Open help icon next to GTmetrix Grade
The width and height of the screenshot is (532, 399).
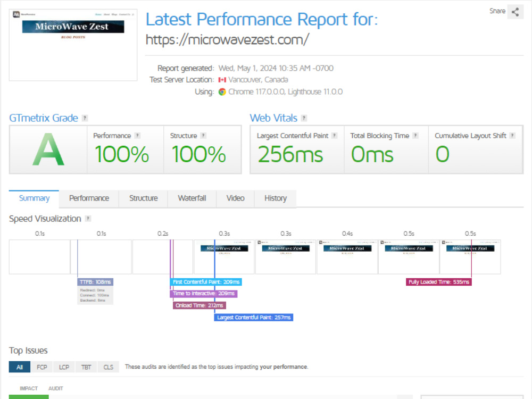click(85, 118)
